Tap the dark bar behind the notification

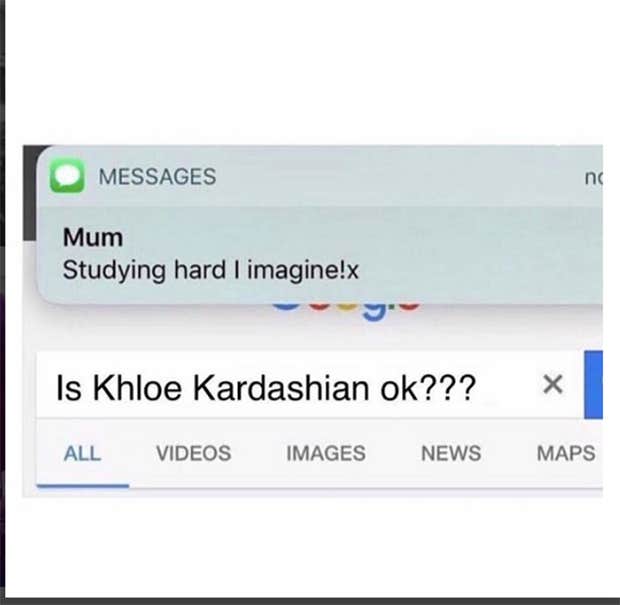click(x=29, y=194)
